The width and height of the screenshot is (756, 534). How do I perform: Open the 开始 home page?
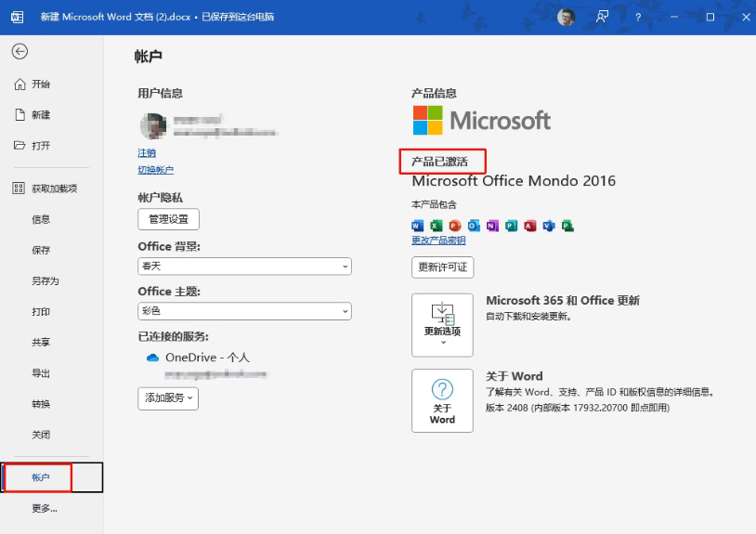coord(32,85)
